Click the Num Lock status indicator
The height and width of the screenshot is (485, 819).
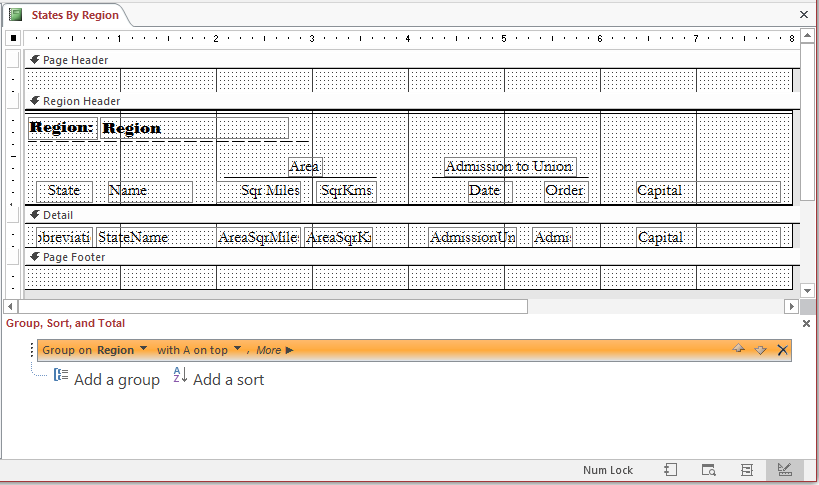(608, 470)
